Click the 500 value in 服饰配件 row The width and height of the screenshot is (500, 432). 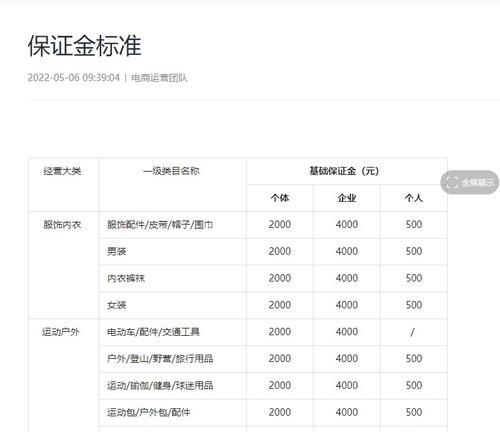tap(414, 225)
